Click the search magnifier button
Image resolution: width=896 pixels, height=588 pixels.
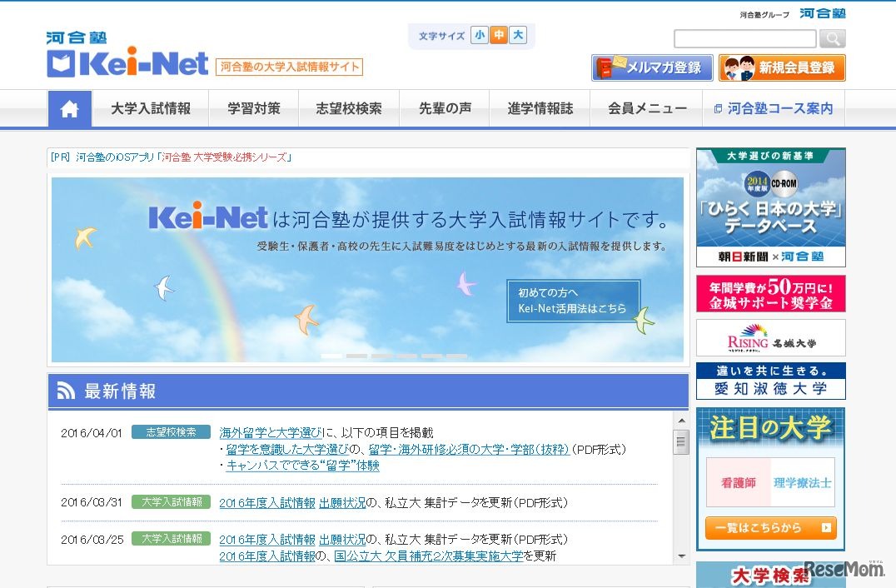pos(832,39)
